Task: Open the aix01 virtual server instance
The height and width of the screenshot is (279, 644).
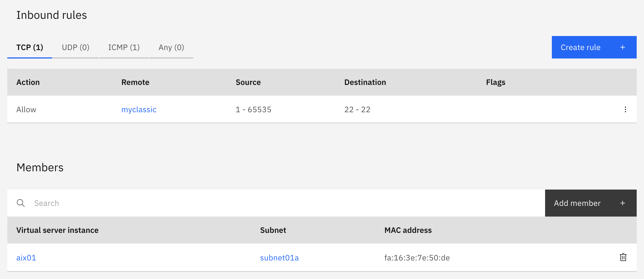Action: click(26, 258)
